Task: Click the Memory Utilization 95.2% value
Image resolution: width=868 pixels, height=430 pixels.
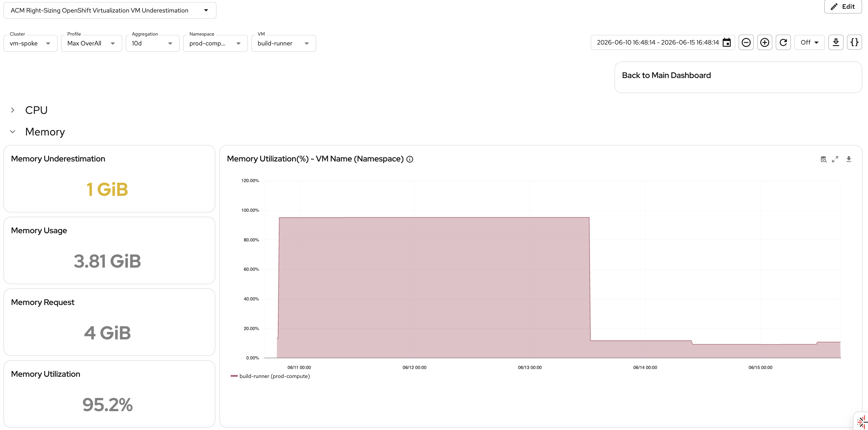Action: (107, 404)
